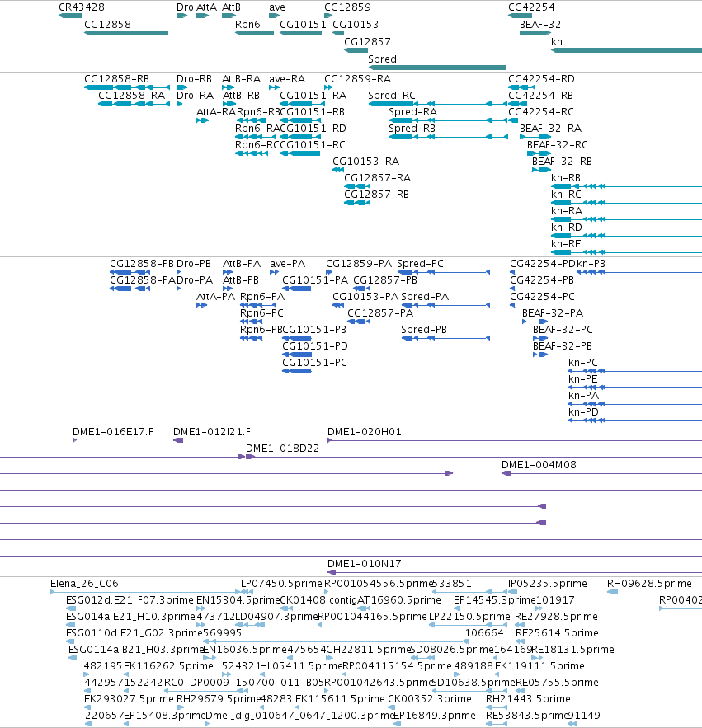
Task: Select the AttA-PA protein label
Action: [215, 297]
